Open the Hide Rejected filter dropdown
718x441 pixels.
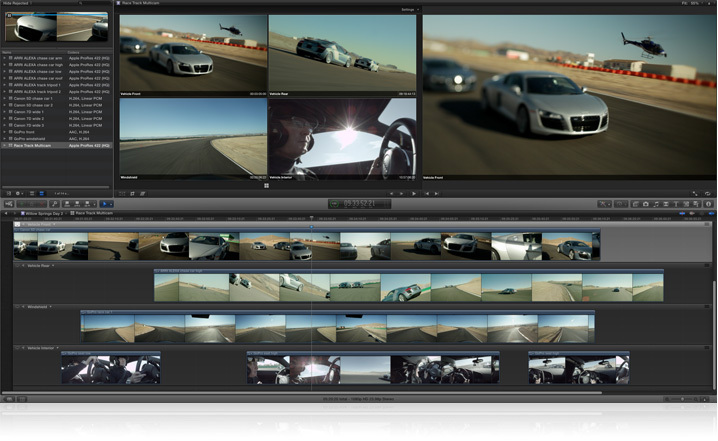tap(17, 3)
